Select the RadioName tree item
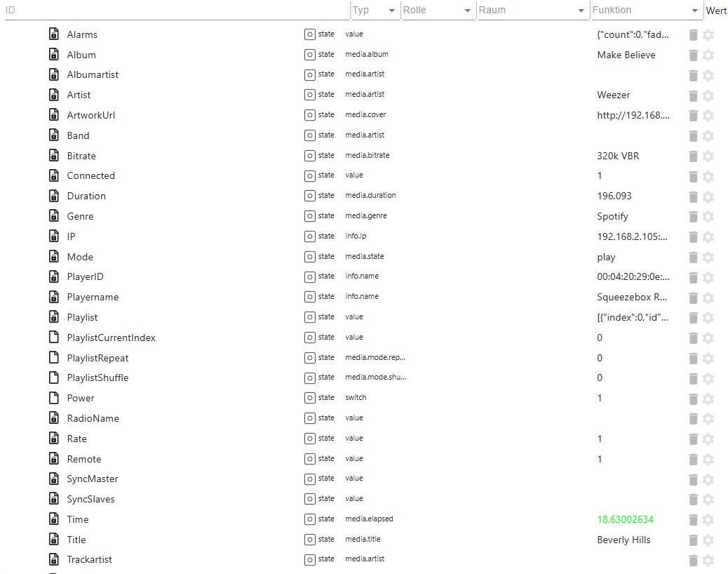 click(x=93, y=418)
